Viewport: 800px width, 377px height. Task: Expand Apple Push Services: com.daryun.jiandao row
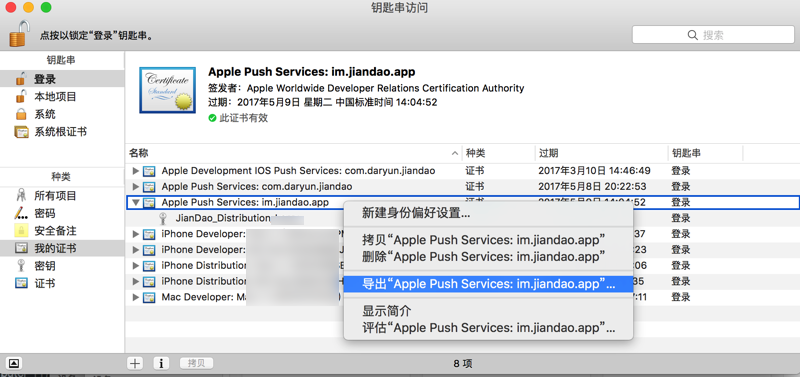pyautogui.click(x=135, y=187)
